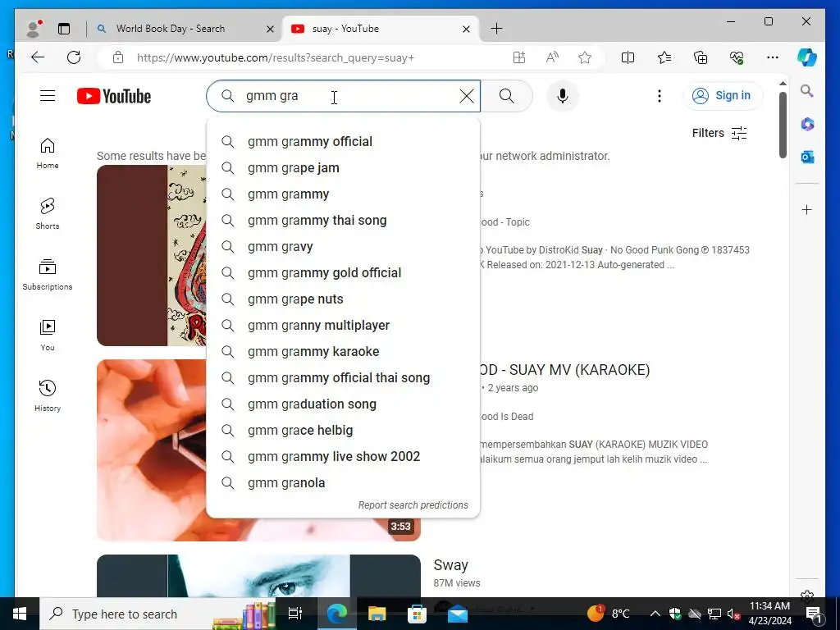Submit search with the magnifier button
The height and width of the screenshot is (630, 840).
pyautogui.click(x=507, y=96)
